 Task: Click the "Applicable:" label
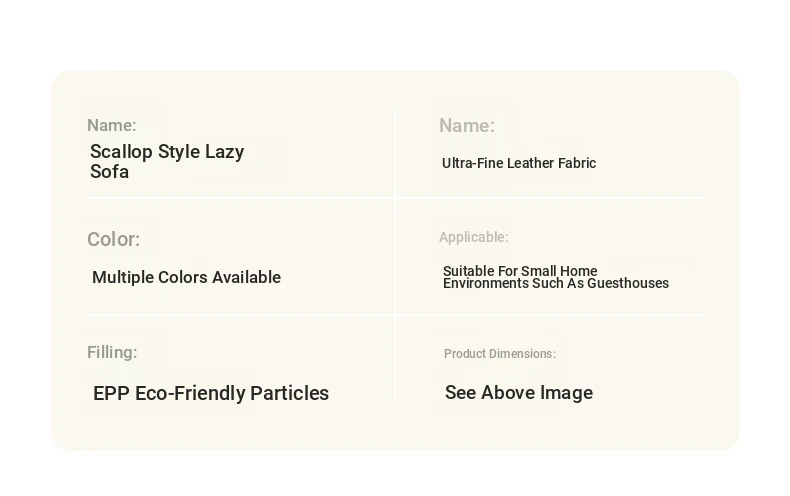473,238
